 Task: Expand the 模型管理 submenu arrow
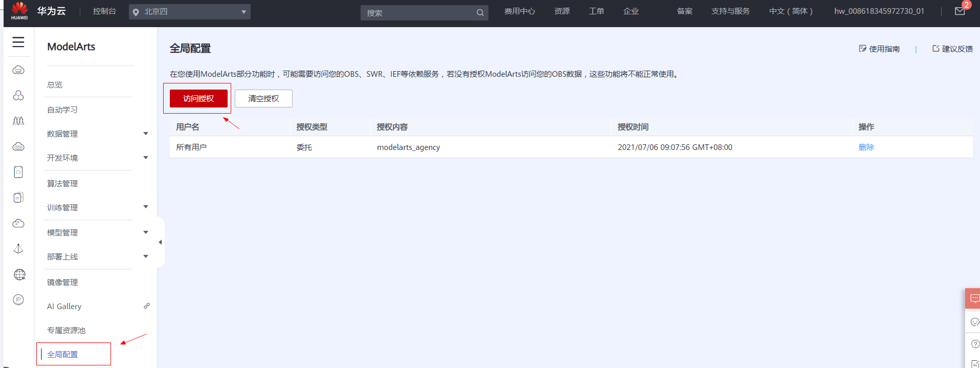(146, 232)
